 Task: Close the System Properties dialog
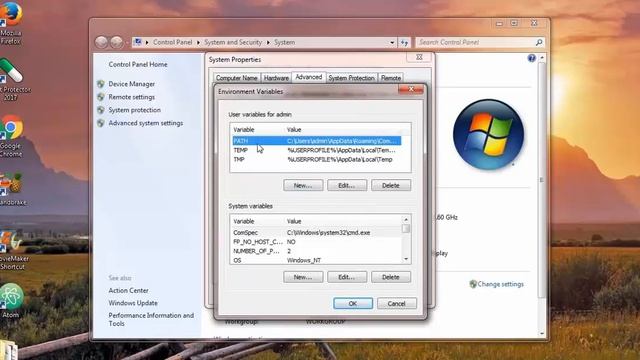pos(419,57)
